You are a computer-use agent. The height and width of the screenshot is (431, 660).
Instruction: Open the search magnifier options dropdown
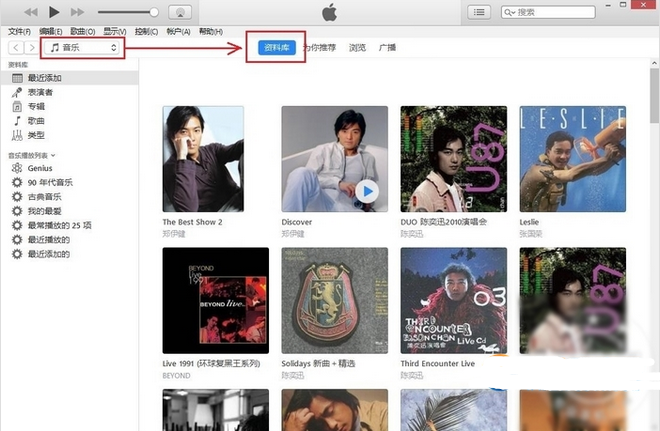pos(510,13)
